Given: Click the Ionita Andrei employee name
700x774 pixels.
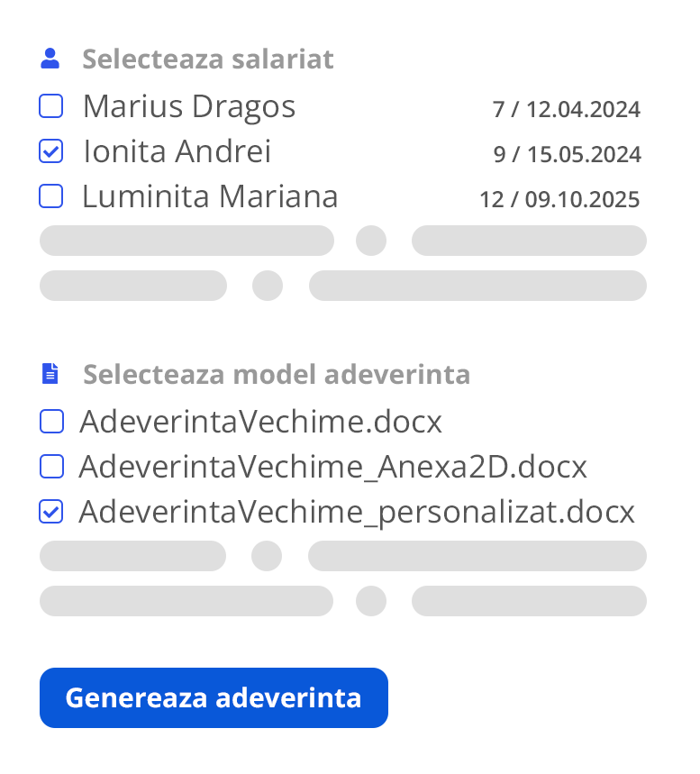Looking at the screenshot, I should pos(177,151).
